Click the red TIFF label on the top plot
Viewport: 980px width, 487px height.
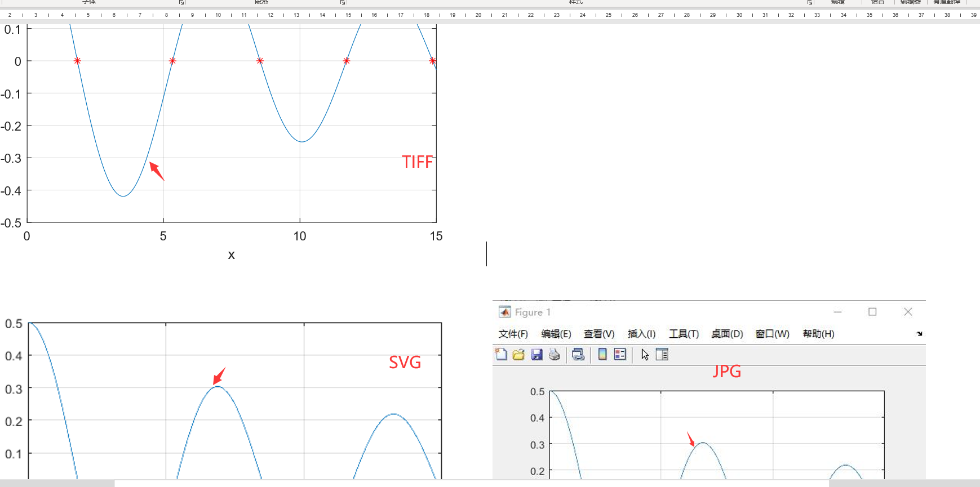coord(418,162)
